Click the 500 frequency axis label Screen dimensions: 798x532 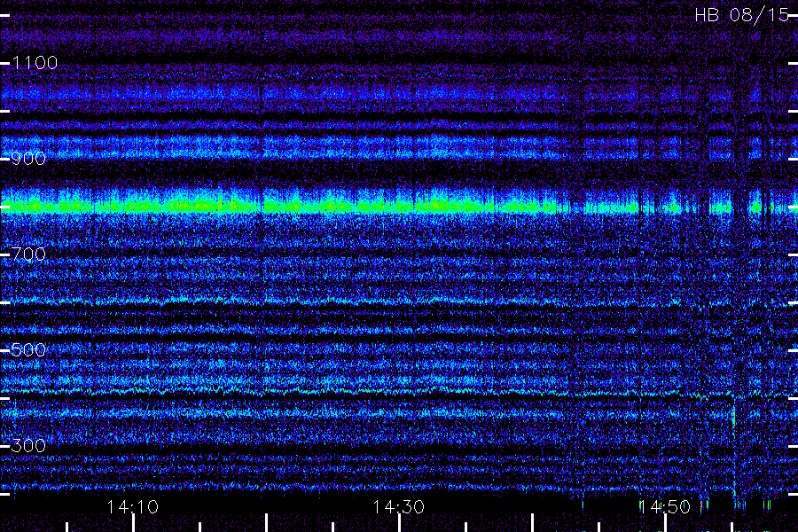click(28, 350)
